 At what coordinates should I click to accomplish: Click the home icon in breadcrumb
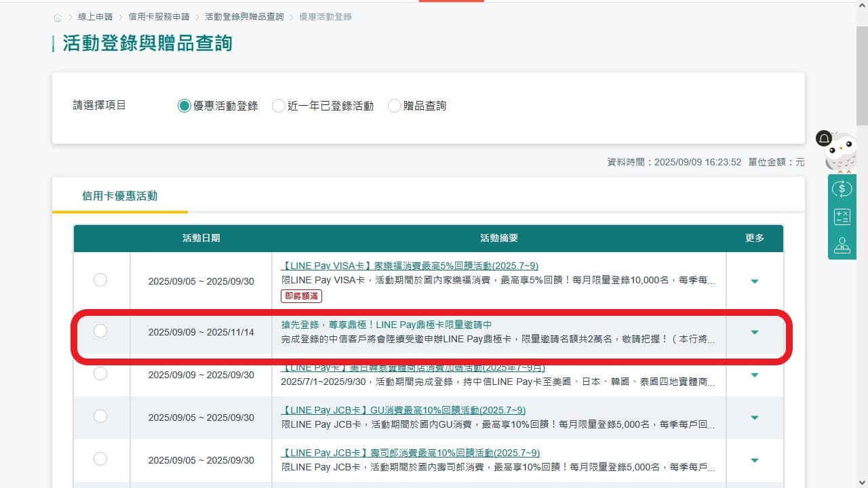[x=58, y=17]
